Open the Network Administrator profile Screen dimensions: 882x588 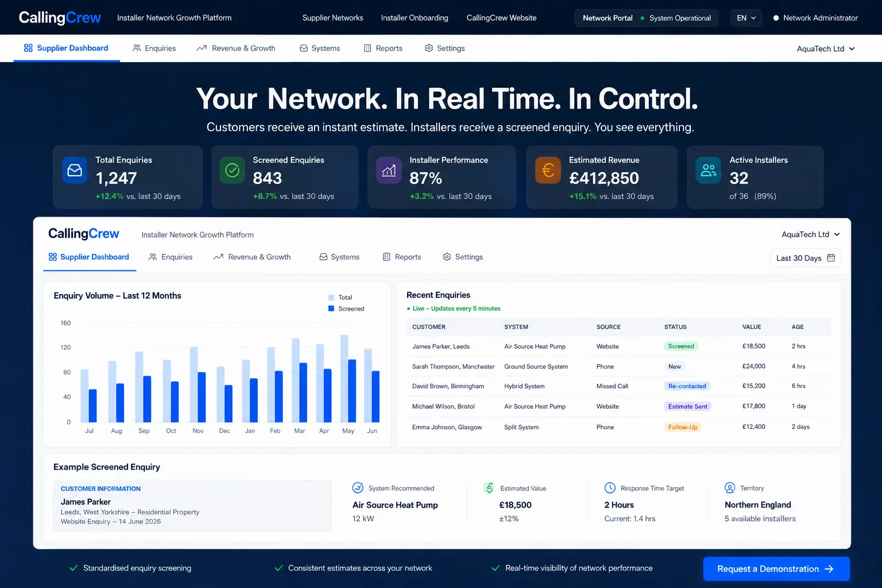click(815, 18)
